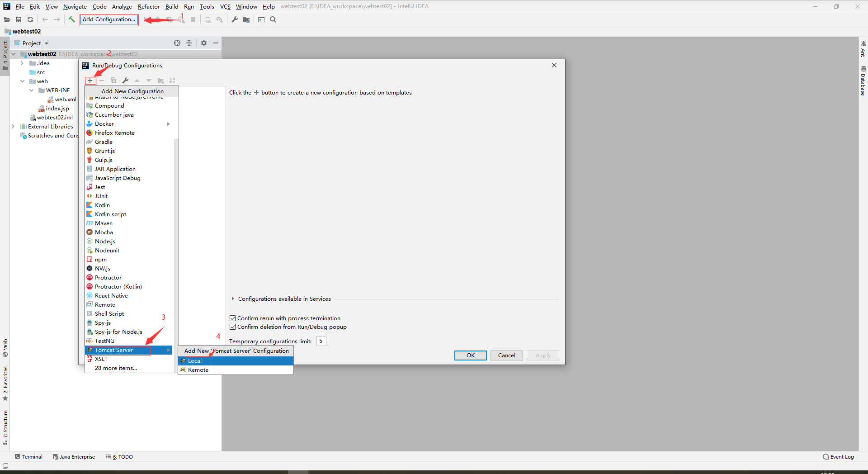Click Temporary configurations limit field
868x474 pixels.
click(x=321, y=341)
